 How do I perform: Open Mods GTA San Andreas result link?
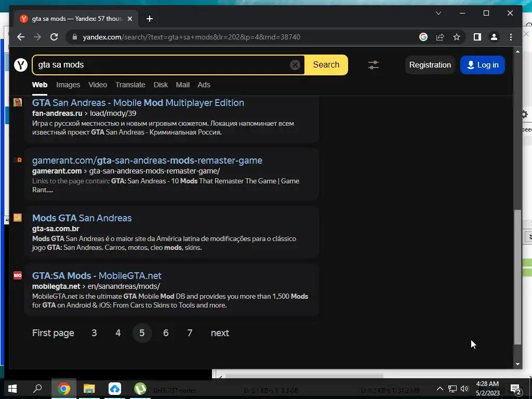tap(82, 218)
